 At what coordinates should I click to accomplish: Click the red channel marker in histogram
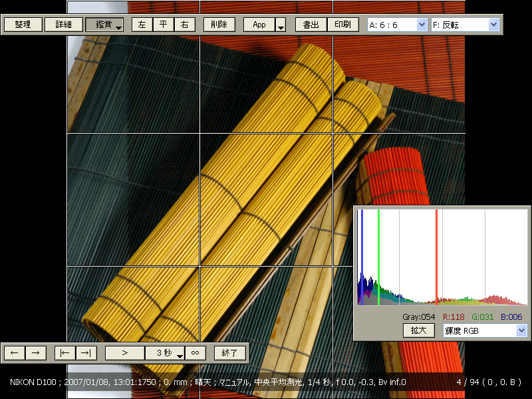pos(437,257)
